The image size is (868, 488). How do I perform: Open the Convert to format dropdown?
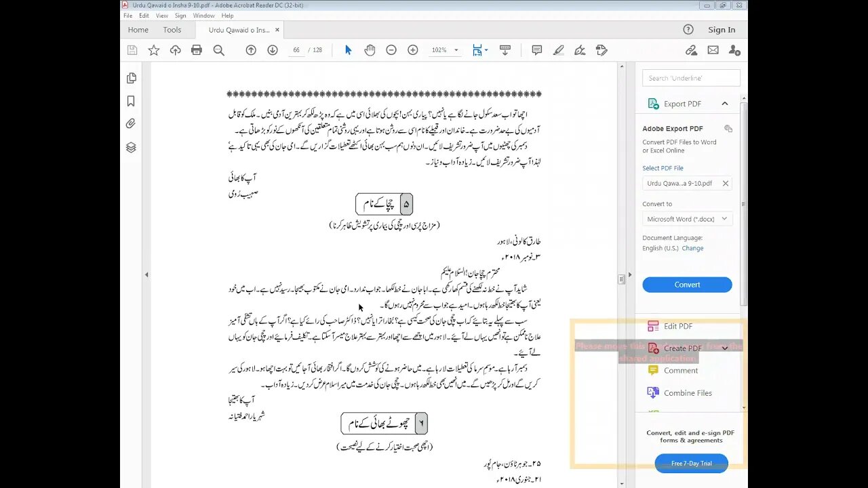tap(687, 219)
